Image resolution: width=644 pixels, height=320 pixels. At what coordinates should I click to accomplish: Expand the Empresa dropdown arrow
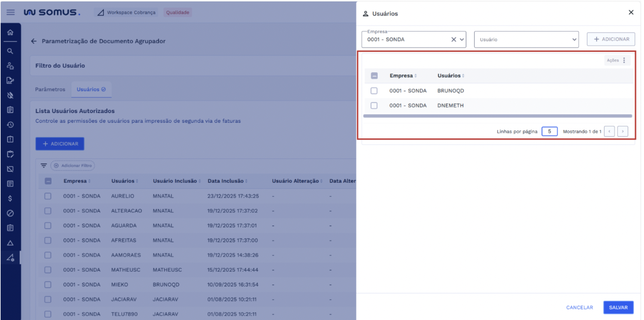462,39
